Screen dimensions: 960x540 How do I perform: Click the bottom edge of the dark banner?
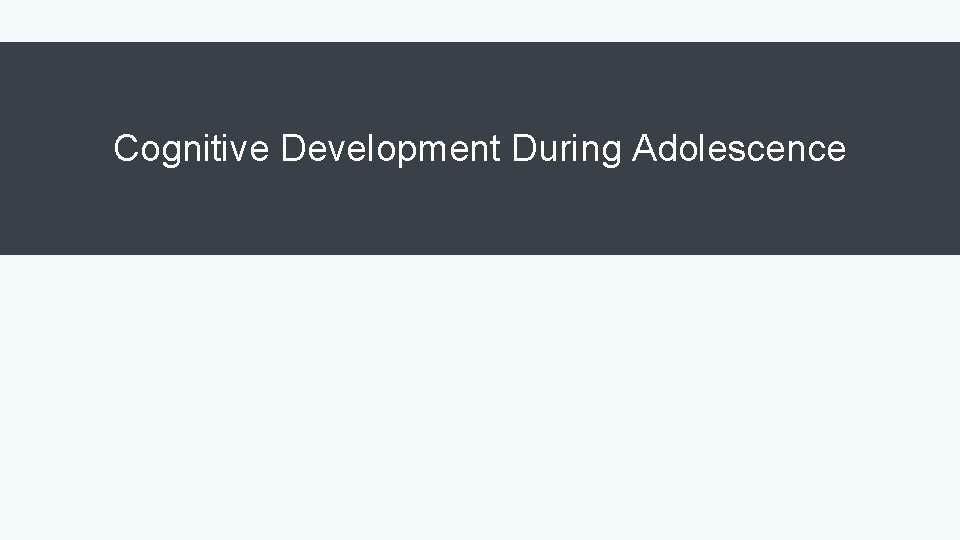point(480,253)
